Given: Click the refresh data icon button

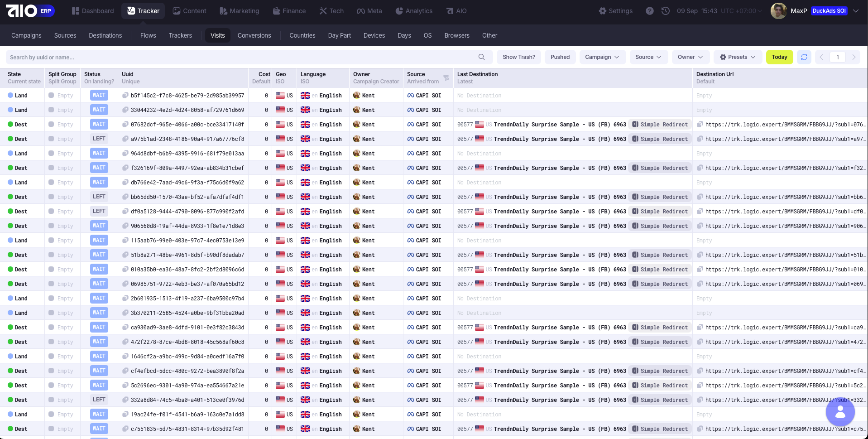Looking at the screenshot, I should (804, 57).
